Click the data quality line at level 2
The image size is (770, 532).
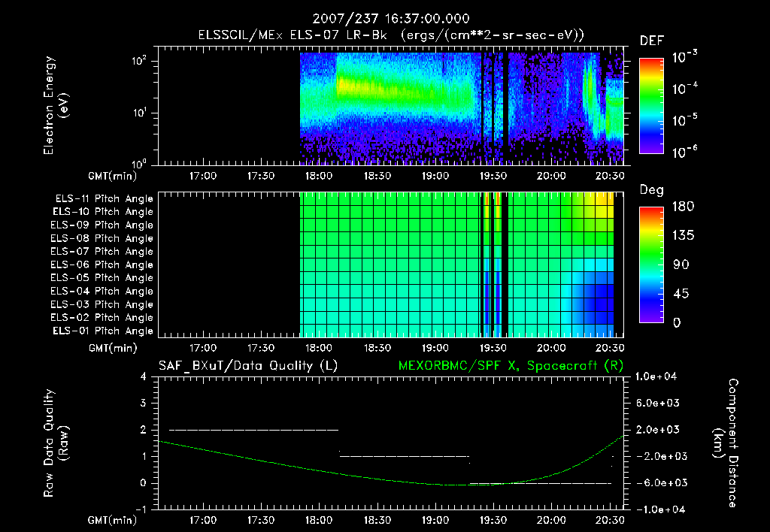point(254,430)
